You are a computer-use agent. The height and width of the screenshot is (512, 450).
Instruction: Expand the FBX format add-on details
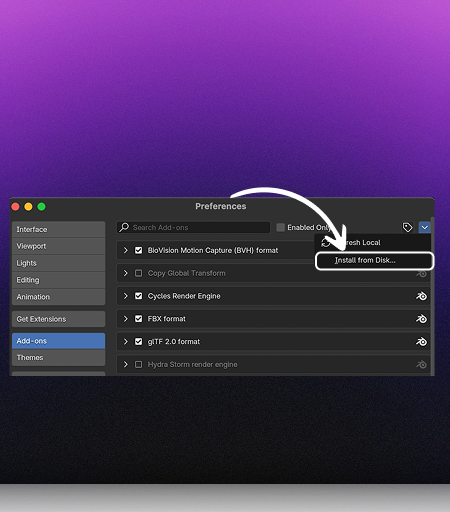pos(126,319)
